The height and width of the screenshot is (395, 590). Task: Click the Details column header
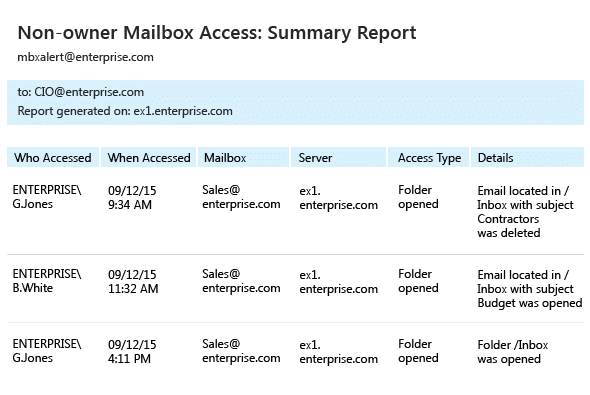tap(528, 157)
